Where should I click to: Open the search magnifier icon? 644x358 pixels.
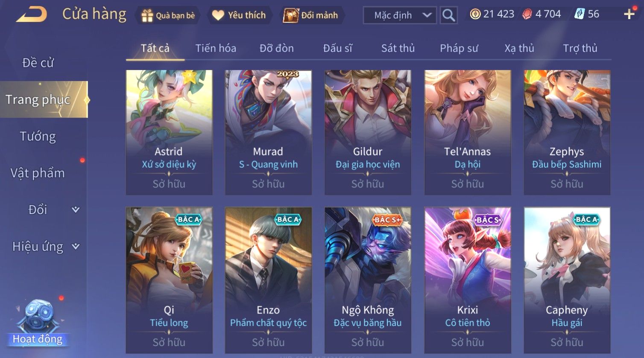[448, 15]
